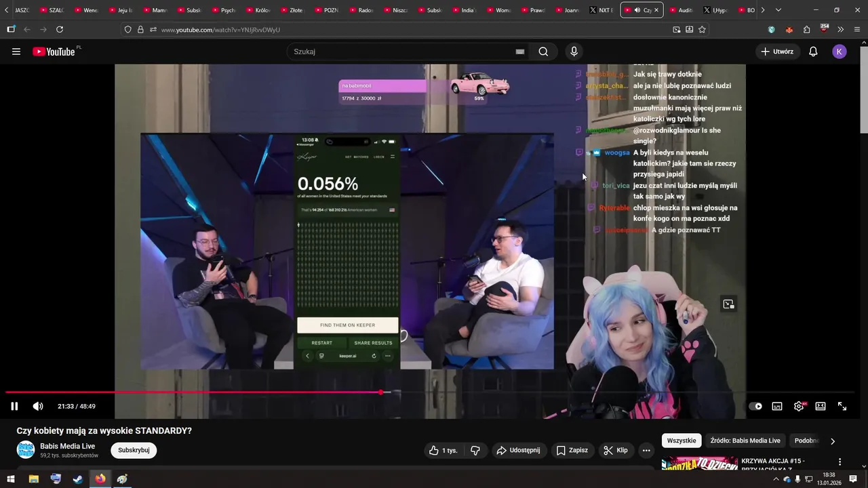Image resolution: width=868 pixels, height=488 pixels.
Task: Open YouTube notifications bell
Action: [813, 52]
